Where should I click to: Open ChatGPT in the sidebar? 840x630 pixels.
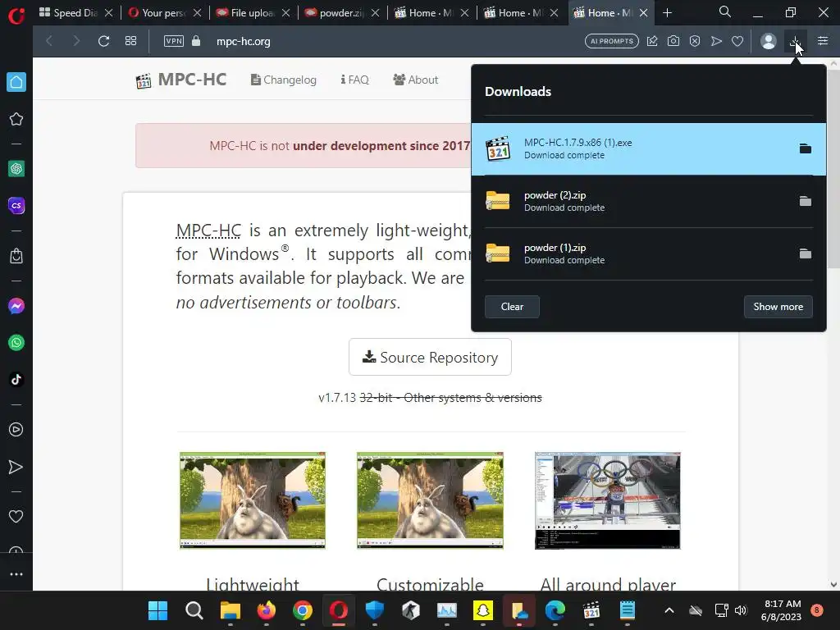[16, 169]
